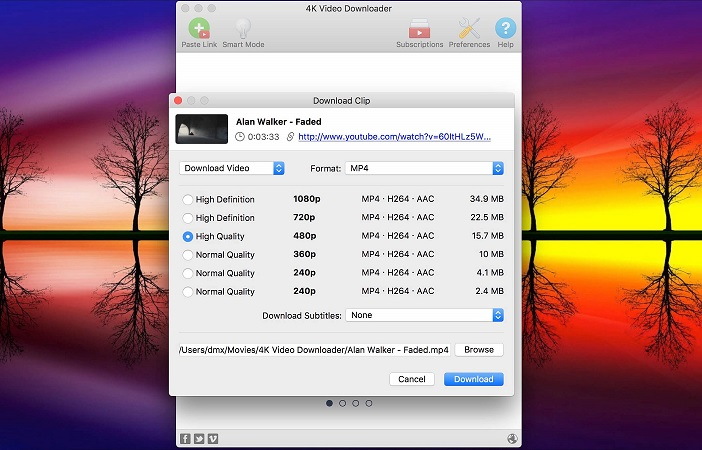Open the Facebook icon in footer
Screen dimensions: 702x450
(185, 439)
